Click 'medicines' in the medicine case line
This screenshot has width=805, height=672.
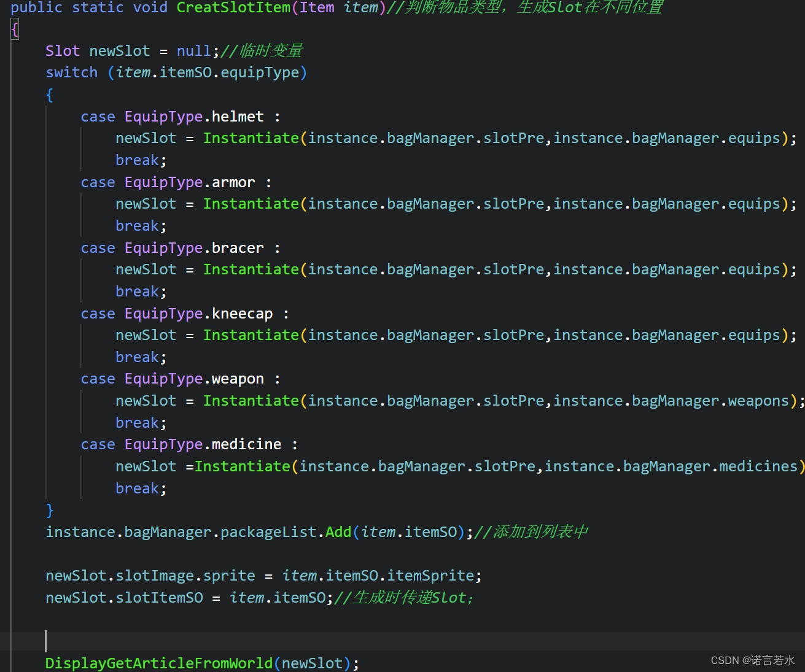pos(758,466)
